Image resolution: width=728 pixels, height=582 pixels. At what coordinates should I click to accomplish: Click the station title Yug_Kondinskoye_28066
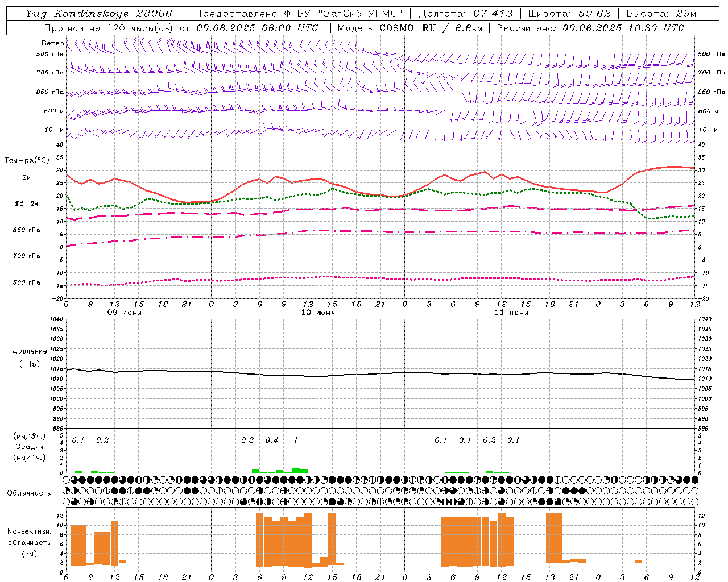click(x=99, y=14)
